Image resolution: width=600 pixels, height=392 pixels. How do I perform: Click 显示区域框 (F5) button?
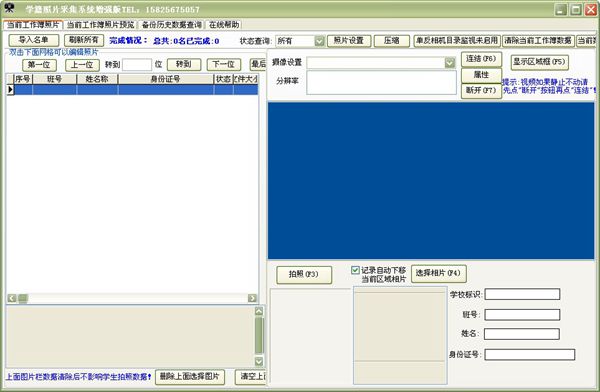pos(539,62)
